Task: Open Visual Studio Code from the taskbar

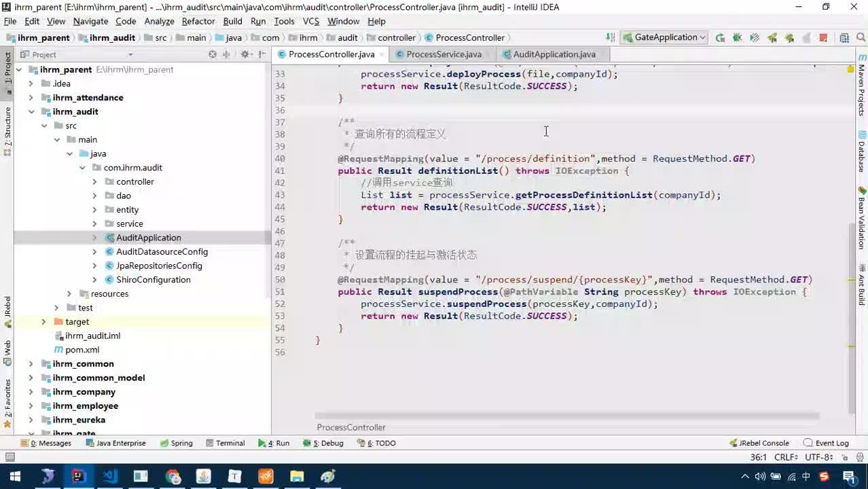Action: [x=109, y=476]
